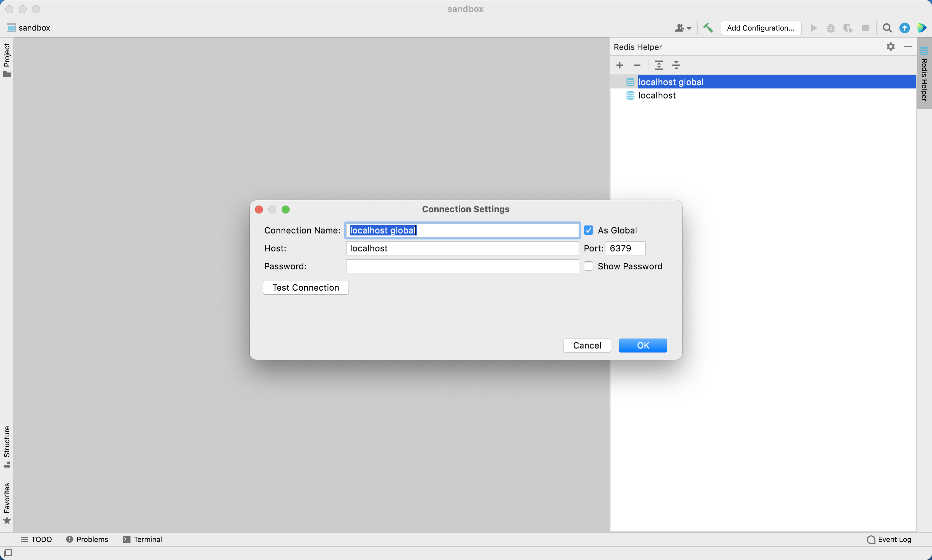Click the remove connection minus icon

pyautogui.click(x=637, y=65)
